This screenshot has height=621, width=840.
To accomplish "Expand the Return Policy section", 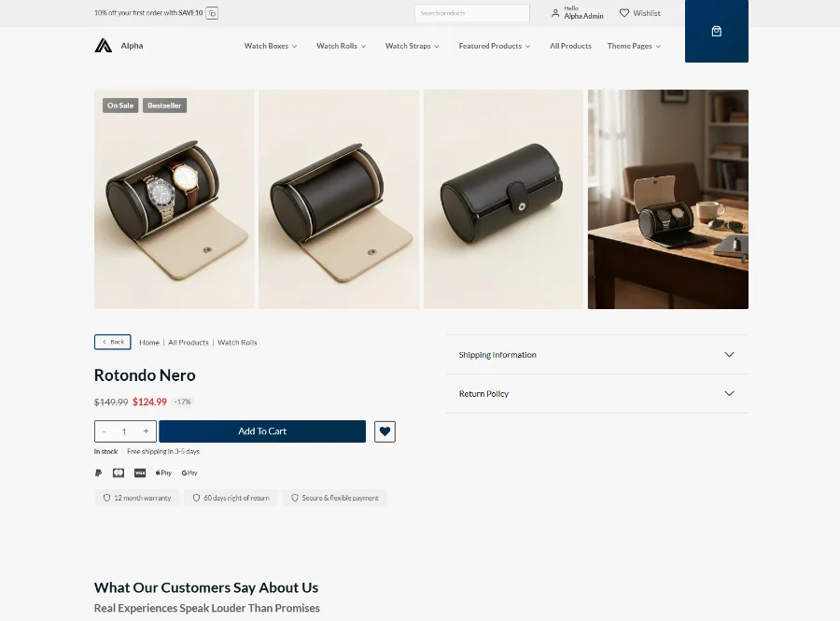I will click(x=596, y=394).
